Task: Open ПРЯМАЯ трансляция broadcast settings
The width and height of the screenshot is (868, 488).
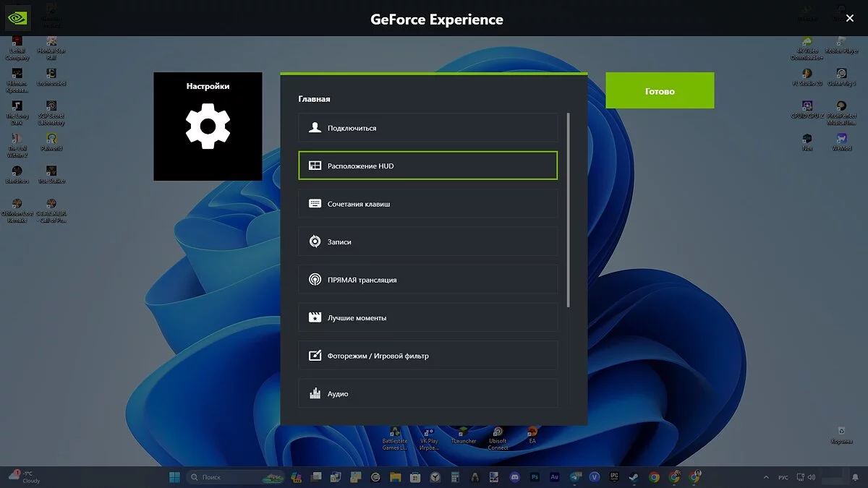Action: [427, 280]
